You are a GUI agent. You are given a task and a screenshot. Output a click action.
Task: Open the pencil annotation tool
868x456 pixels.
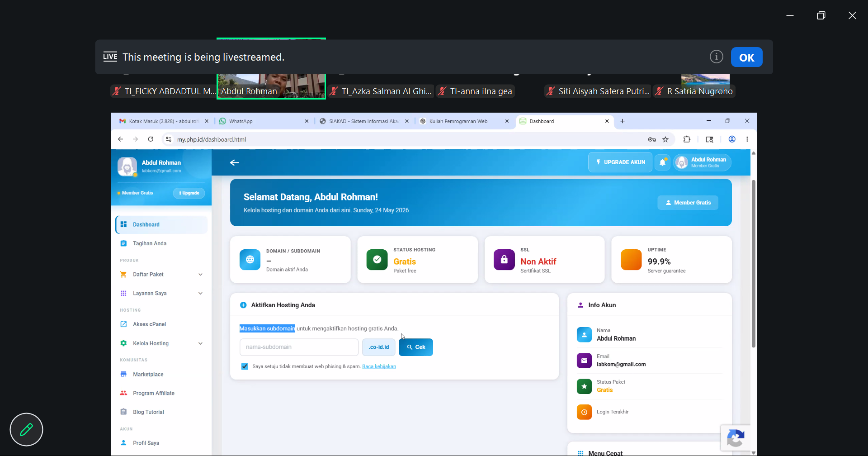click(x=26, y=429)
